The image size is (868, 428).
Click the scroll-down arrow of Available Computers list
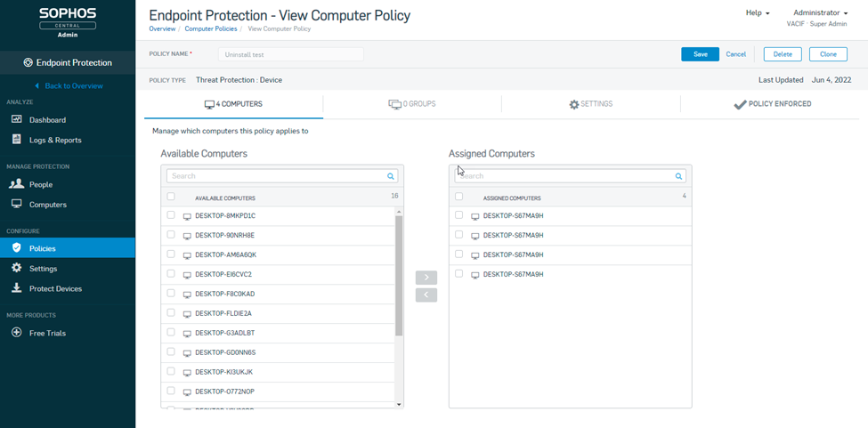click(x=399, y=404)
